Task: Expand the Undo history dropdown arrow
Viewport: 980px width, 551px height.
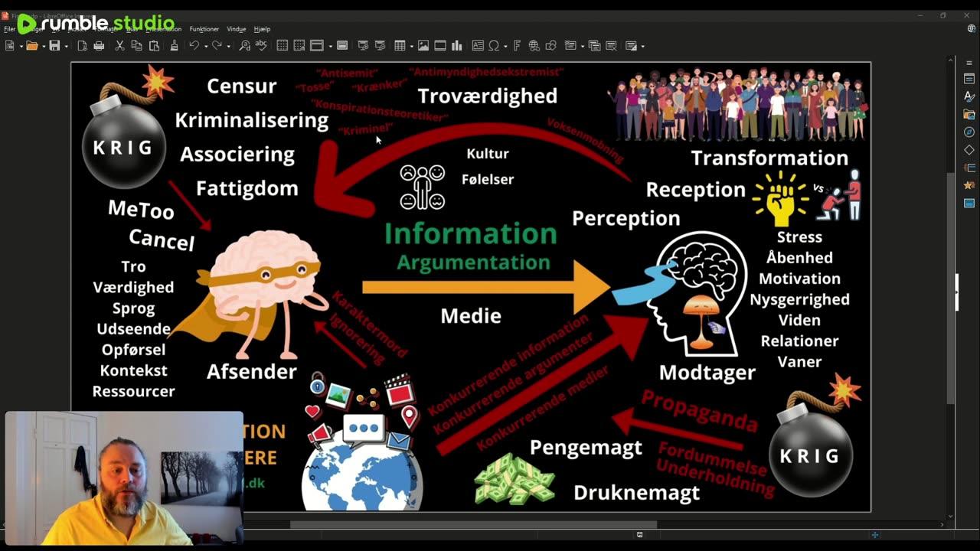Action: coord(206,47)
